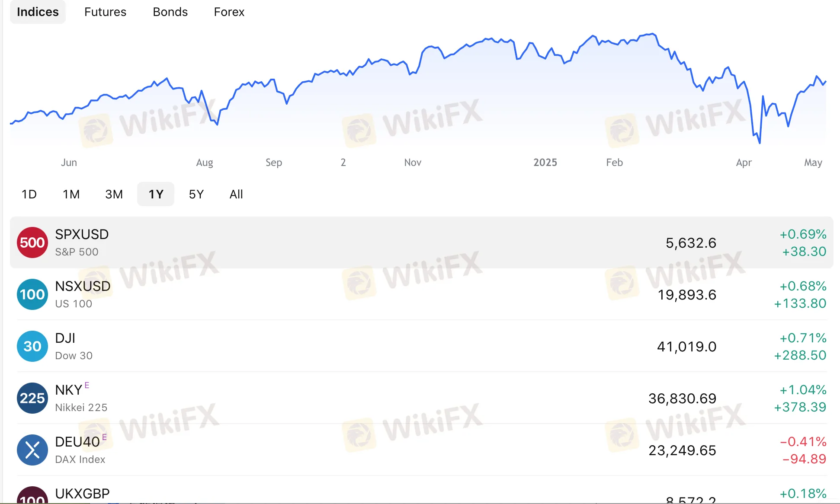Click the DAX Index X logo icon
Viewport: 840px width, 504px height.
click(32, 450)
